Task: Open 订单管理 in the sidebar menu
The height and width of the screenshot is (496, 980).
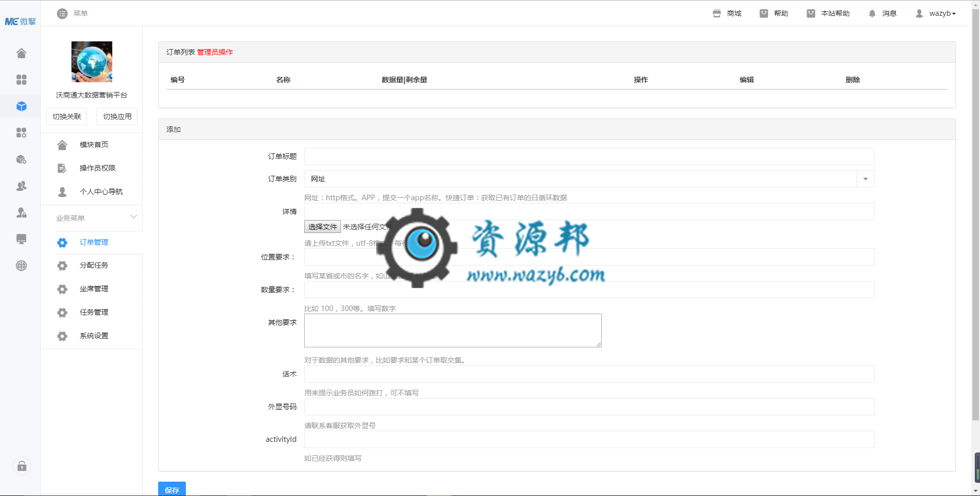Action: click(x=94, y=242)
